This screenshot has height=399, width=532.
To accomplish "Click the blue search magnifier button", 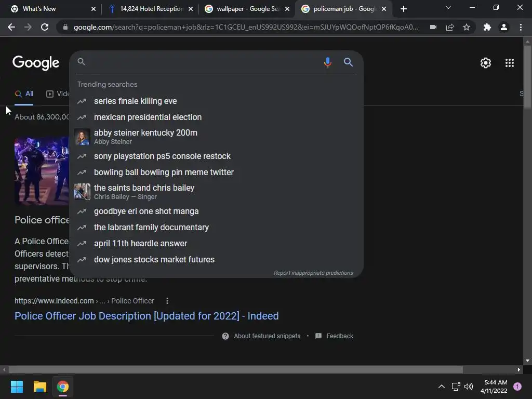I will click(348, 62).
